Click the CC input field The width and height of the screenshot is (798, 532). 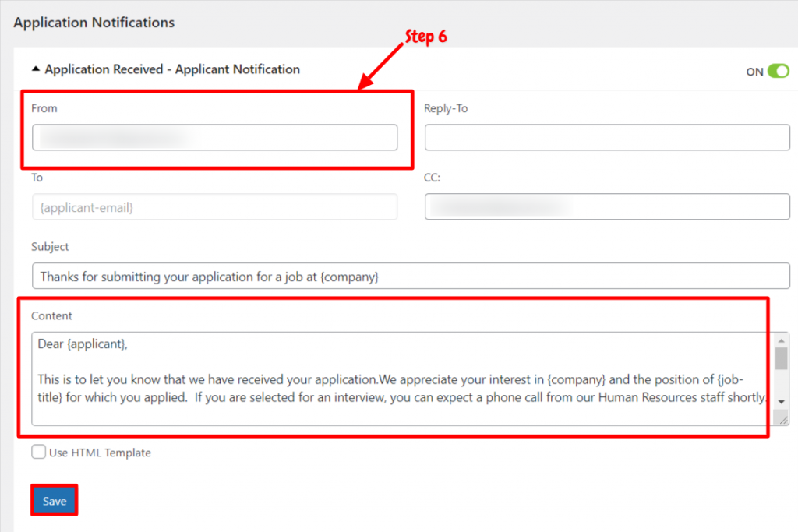(x=607, y=207)
